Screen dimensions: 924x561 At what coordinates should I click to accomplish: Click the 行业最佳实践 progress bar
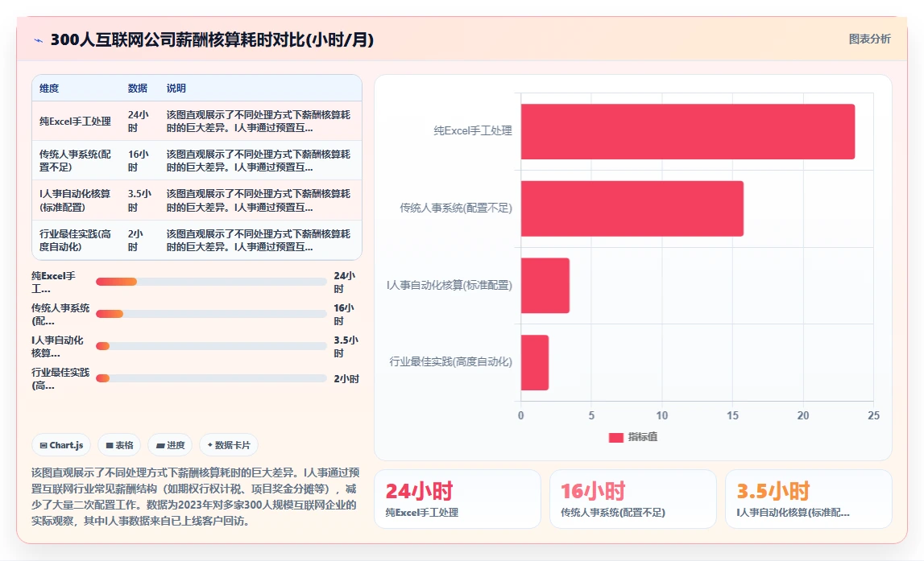[x=211, y=378]
